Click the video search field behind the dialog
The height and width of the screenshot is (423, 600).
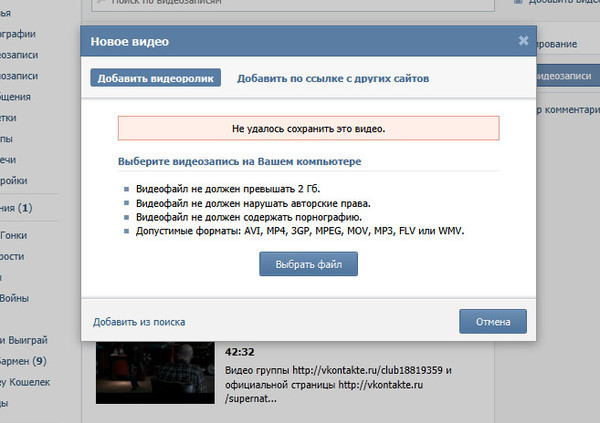[x=293, y=4]
